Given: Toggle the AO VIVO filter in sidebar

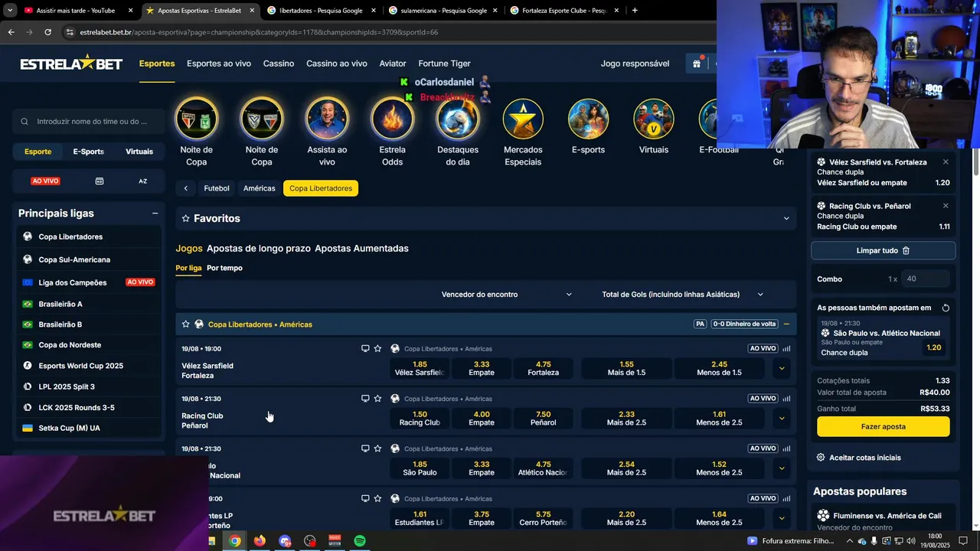Looking at the screenshot, I should click(x=45, y=181).
